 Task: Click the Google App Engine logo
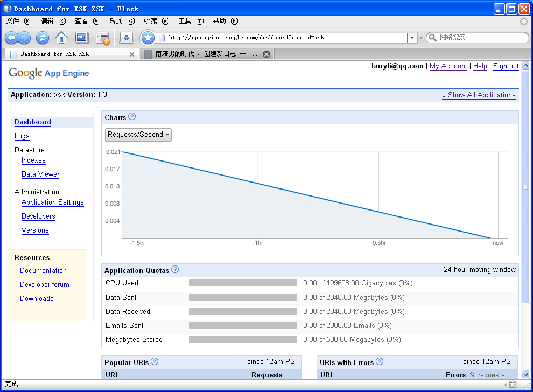(x=48, y=73)
